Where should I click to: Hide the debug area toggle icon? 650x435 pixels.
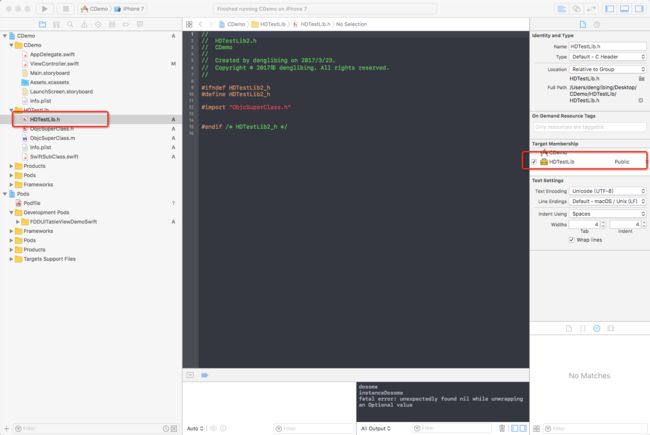coord(190,375)
